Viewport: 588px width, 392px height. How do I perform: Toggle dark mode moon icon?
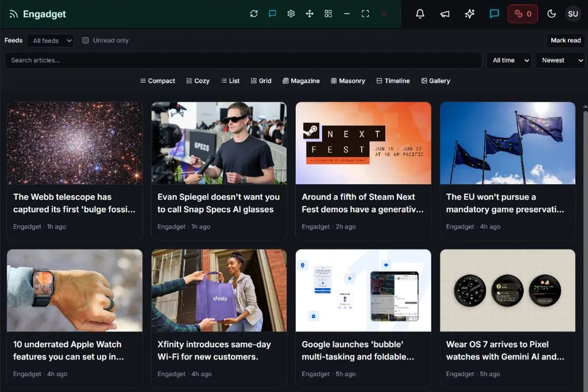(x=551, y=14)
